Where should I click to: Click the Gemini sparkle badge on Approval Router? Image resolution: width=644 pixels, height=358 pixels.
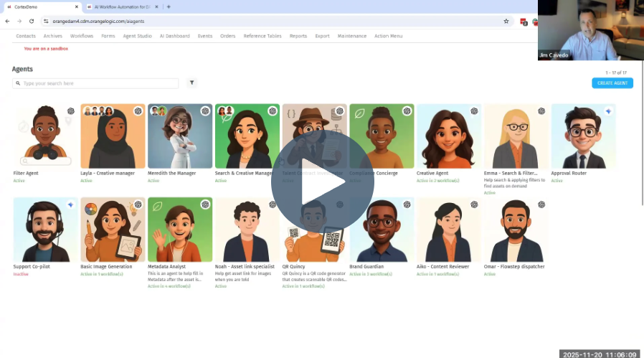(x=608, y=111)
